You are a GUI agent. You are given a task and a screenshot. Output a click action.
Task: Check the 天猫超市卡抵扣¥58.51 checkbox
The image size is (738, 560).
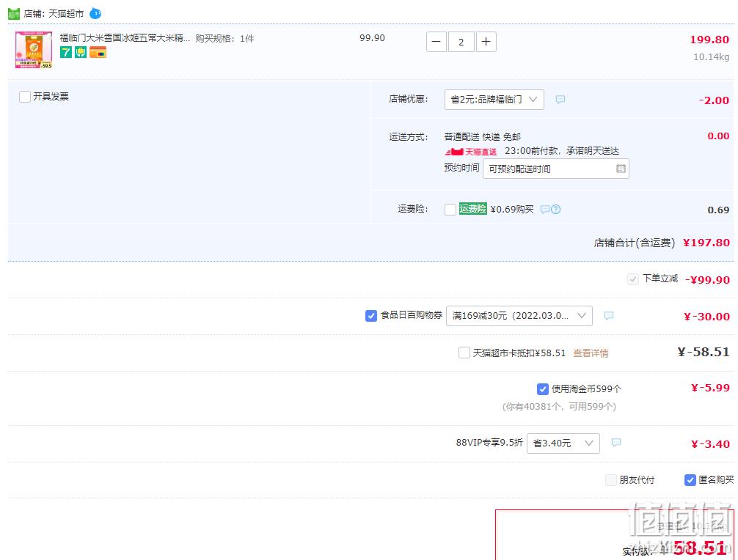click(464, 353)
